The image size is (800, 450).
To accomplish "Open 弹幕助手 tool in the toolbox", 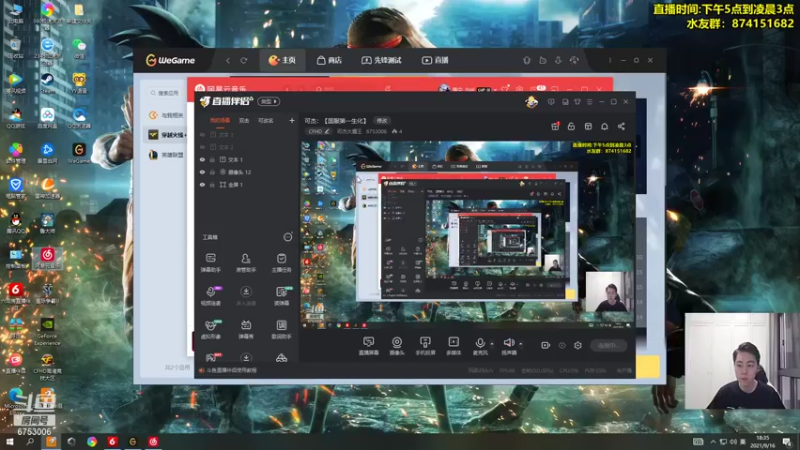I will (211, 262).
